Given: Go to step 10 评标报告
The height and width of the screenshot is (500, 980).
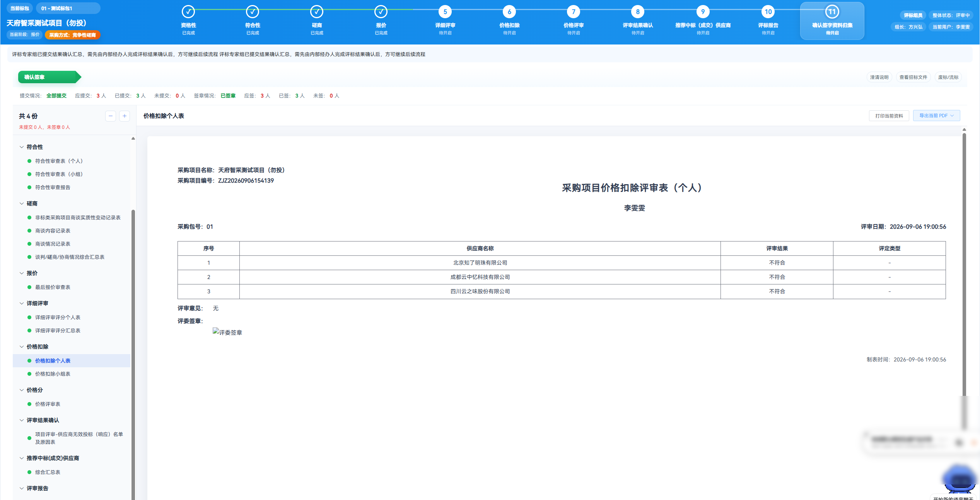Looking at the screenshot, I should pyautogui.click(x=768, y=12).
